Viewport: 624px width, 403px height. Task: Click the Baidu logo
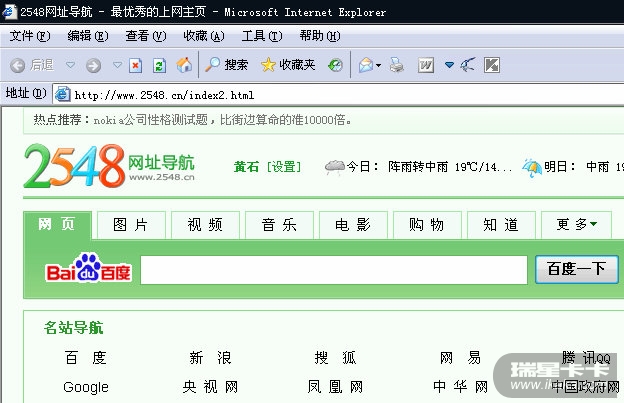tap(88, 268)
